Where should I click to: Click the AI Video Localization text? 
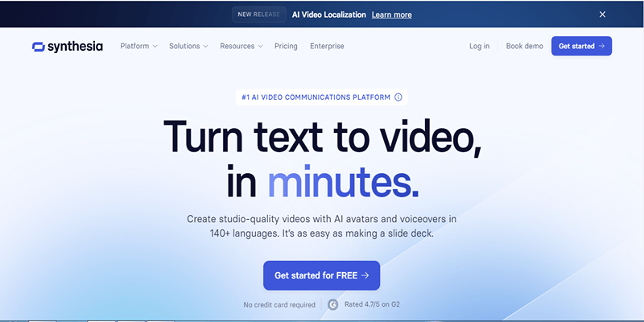pos(329,14)
